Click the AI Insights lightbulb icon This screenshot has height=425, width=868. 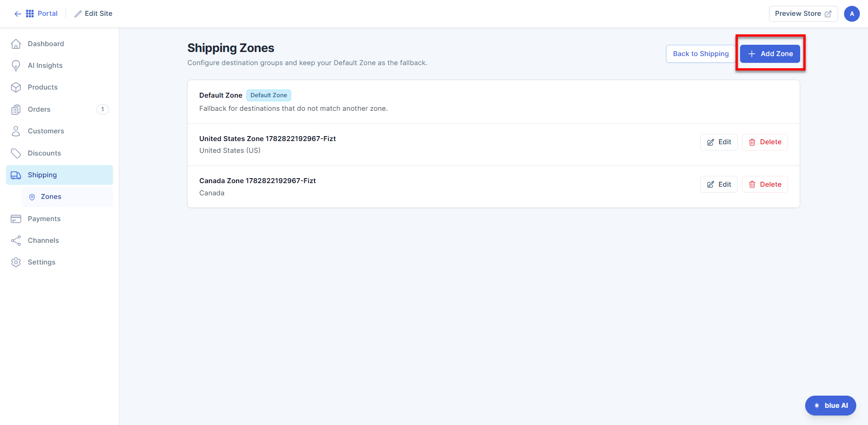[x=16, y=66]
